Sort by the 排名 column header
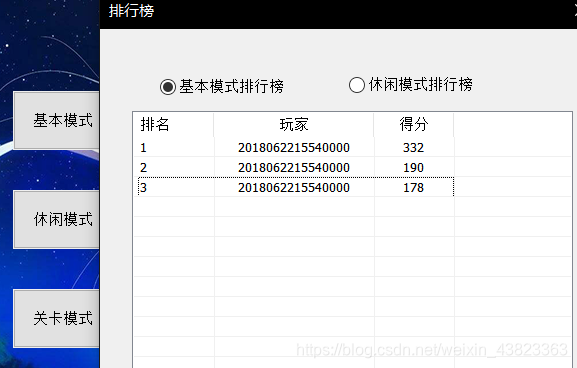 tap(174, 125)
